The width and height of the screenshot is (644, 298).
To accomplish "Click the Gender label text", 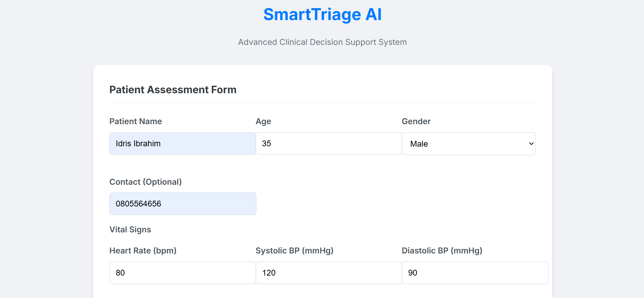I will pos(416,121).
